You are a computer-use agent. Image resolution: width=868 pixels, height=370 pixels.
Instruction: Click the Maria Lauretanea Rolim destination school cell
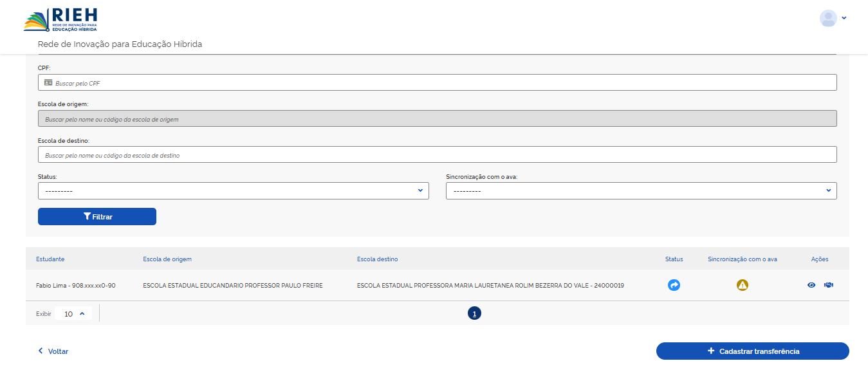[490, 285]
